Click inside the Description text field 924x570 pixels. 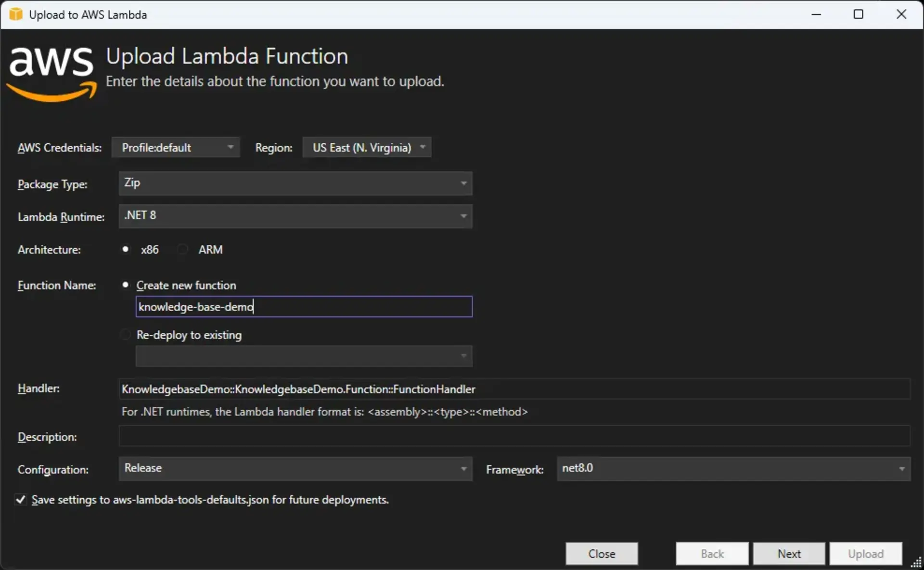coord(514,436)
